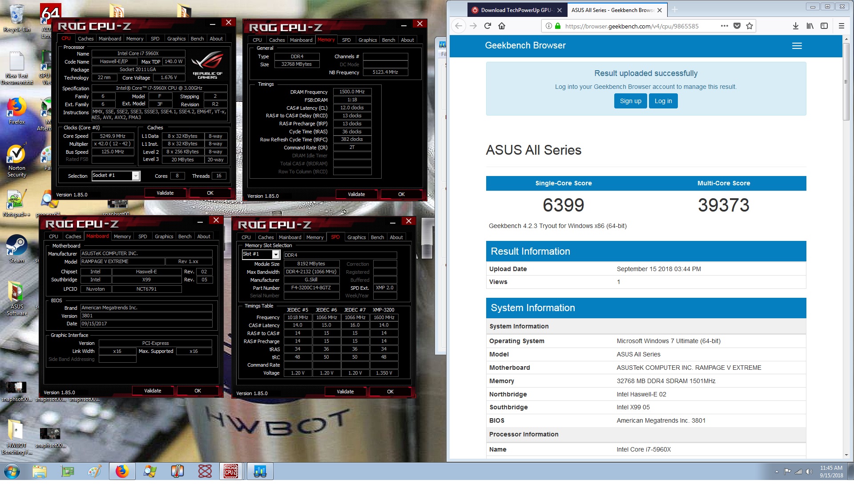This screenshot has height=504, width=854.
Task: Open Windows Explorer from the taskbar
Action: pyautogui.click(x=40, y=471)
